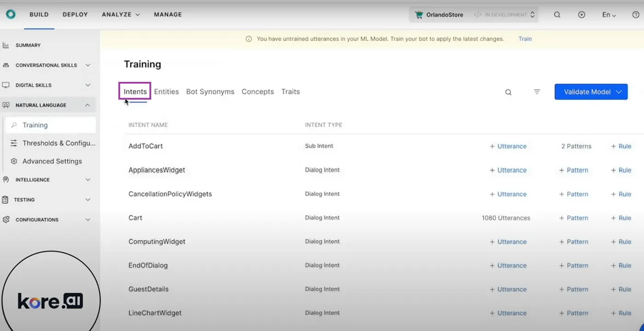Screen dimensions: 644x331
Task: Switch to the Entities tab
Action: (x=167, y=92)
